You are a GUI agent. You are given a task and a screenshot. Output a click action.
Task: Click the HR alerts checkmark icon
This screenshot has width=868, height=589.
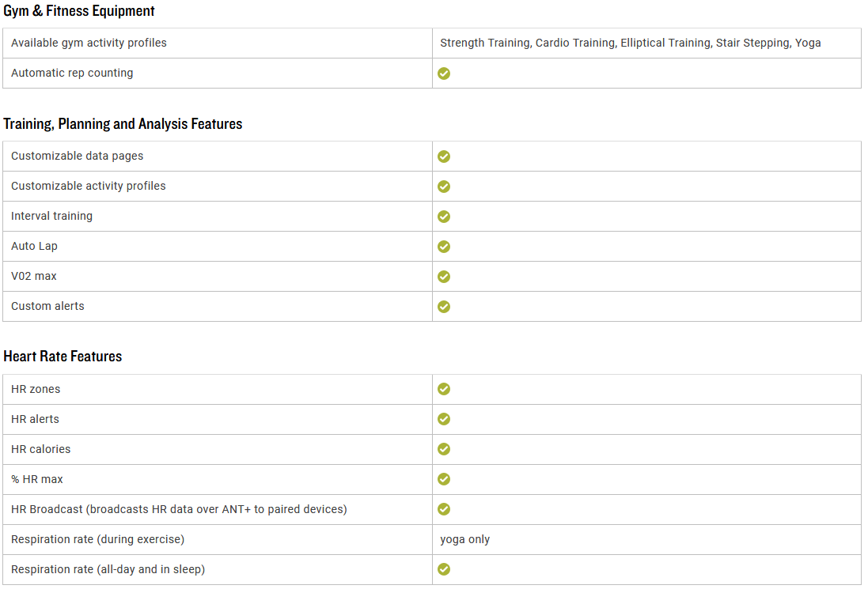(x=443, y=419)
